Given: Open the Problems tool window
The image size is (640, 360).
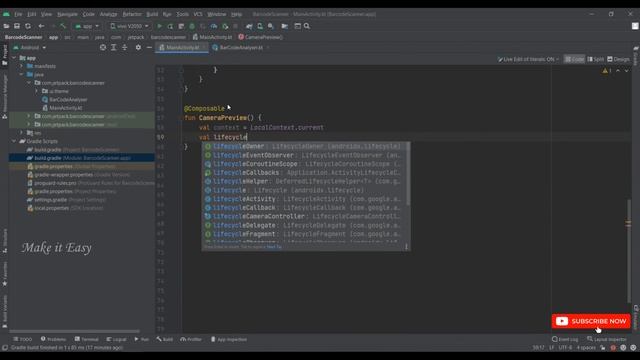Looking at the screenshot, I should [x=53, y=339].
